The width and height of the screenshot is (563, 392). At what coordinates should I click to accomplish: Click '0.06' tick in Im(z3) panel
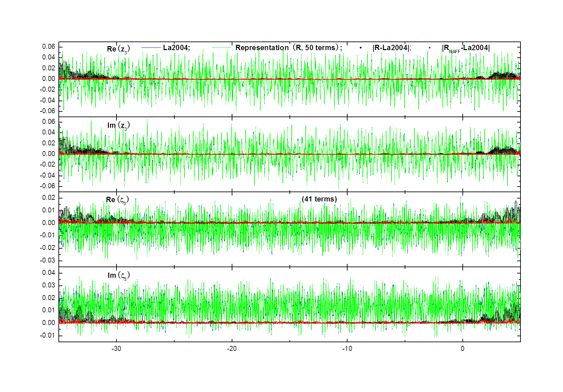(x=48, y=121)
